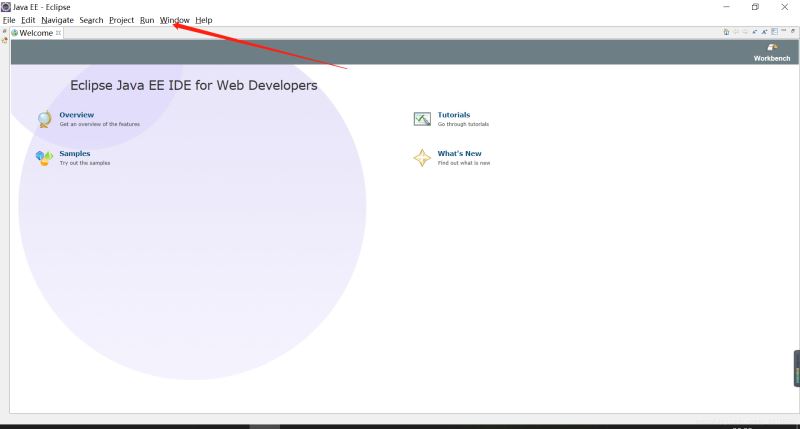Open the Navigate menu
The width and height of the screenshot is (800, 429).
(x=57, y=20)
